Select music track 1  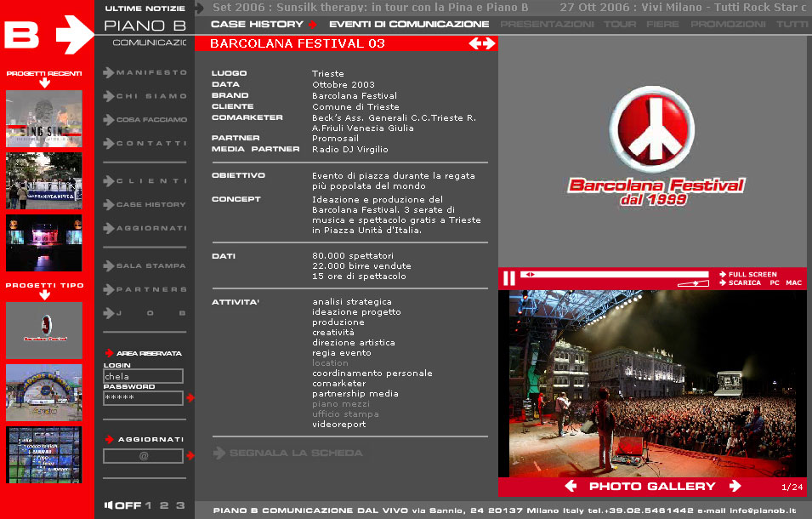149,505
